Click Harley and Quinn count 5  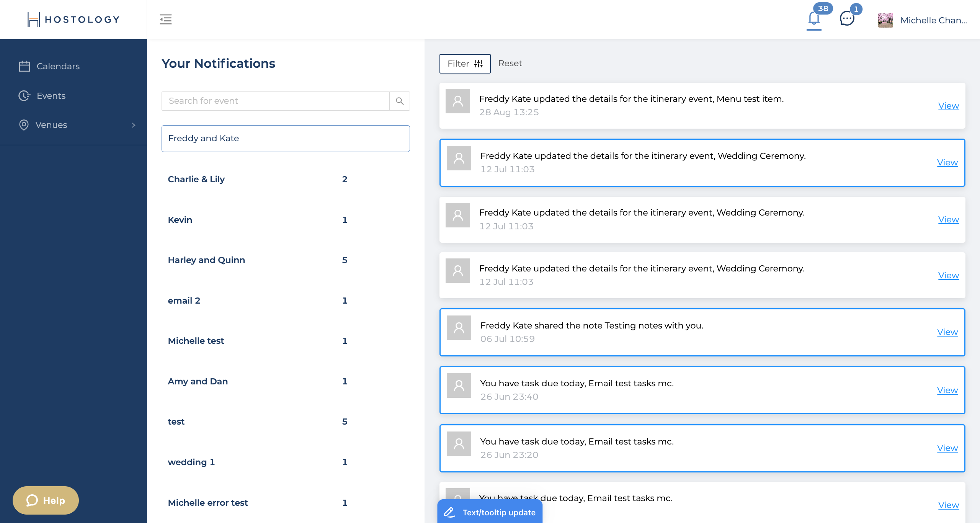coord(345,260)
